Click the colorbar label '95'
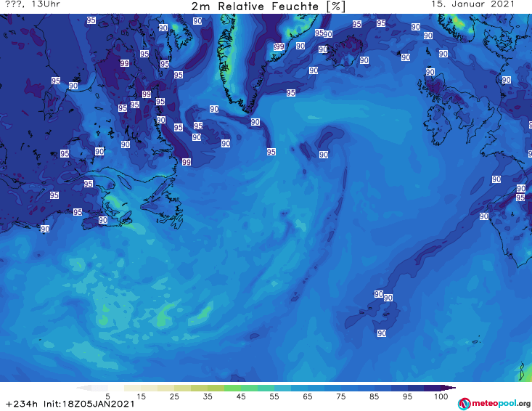The image size is (532, 411). pos(407,396)
